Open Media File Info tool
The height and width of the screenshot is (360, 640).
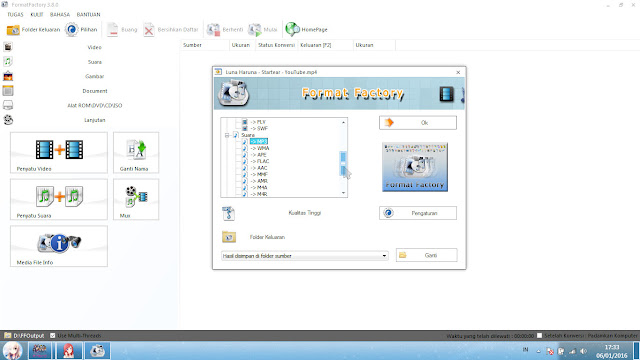coord(59,246)
